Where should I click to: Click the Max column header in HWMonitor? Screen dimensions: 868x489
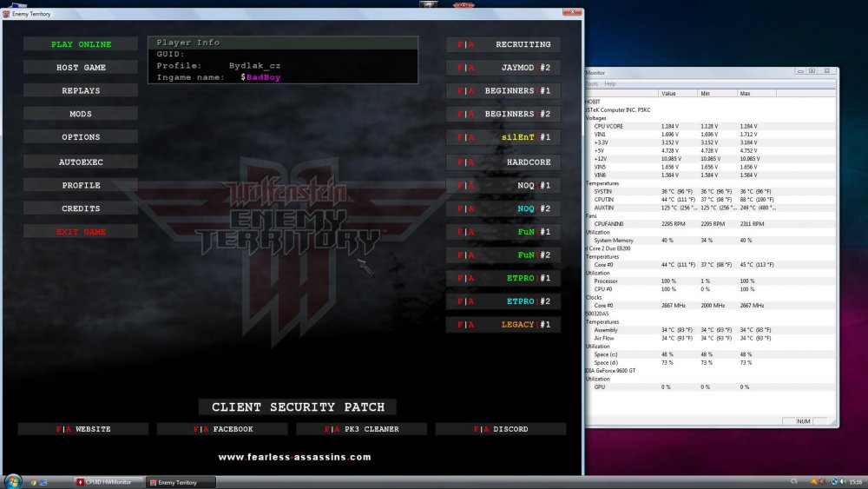click(757, 94)
